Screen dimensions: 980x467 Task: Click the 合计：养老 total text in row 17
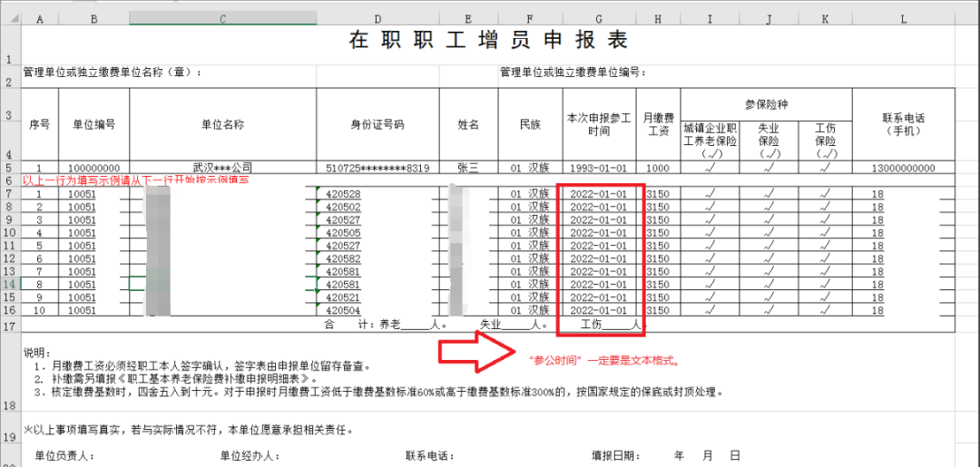(x=387, y=325)
